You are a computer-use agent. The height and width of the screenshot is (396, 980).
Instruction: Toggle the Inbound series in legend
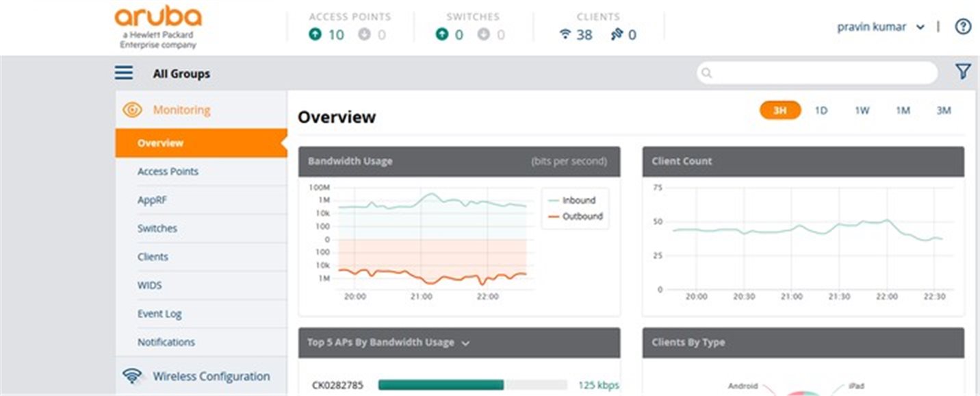tap(571, 200)
